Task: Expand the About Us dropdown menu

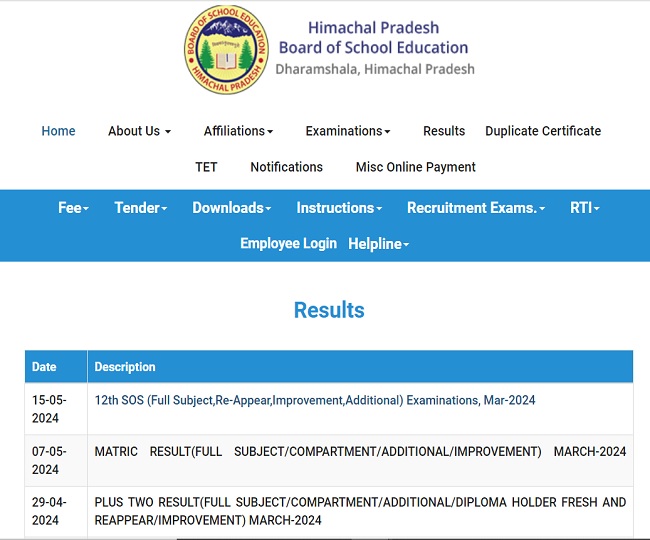Action: tap(139, 131)
